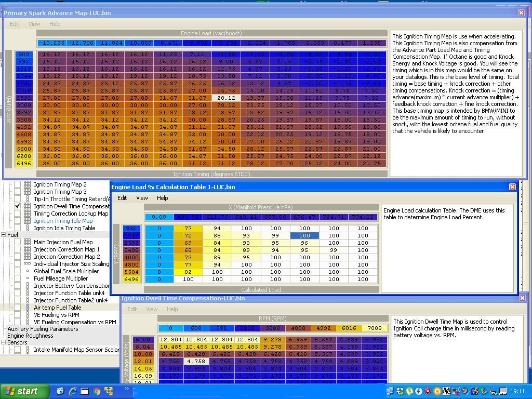This screenshot has height=399, width=532.
Task: Click the uTorrent icon in system tray
Action: click(x=410, y=391)
